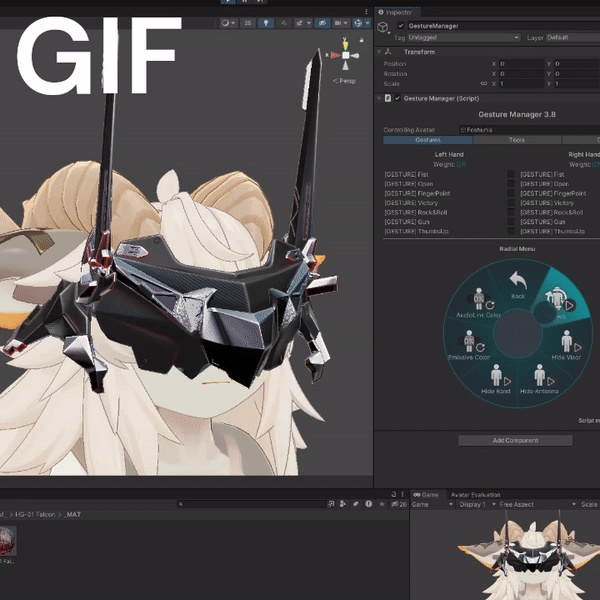This screenshot has width=600, height=600.
Task: Open the Scene view draw mode dropdown
Action: pos(228,23)
